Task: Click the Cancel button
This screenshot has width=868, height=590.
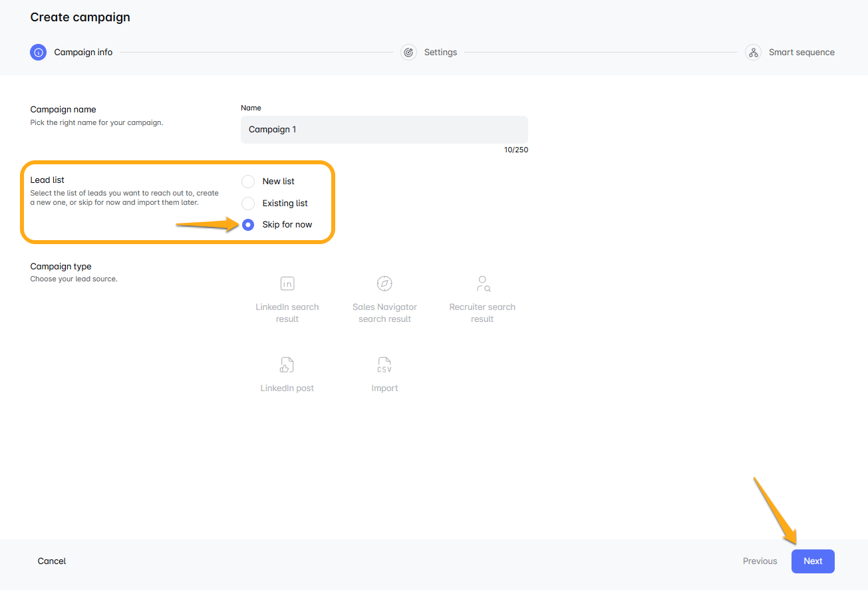Action: 52,561
